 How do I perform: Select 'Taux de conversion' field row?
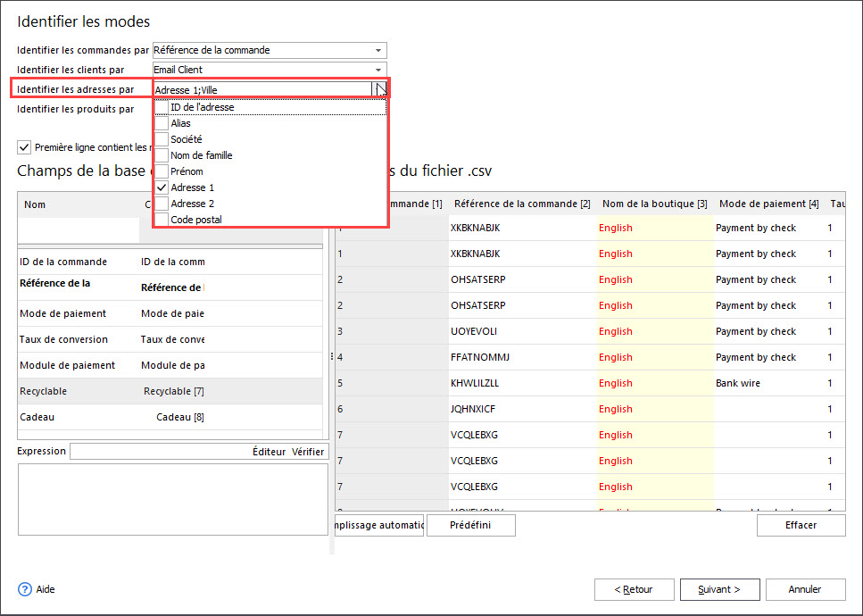(170, 339)
